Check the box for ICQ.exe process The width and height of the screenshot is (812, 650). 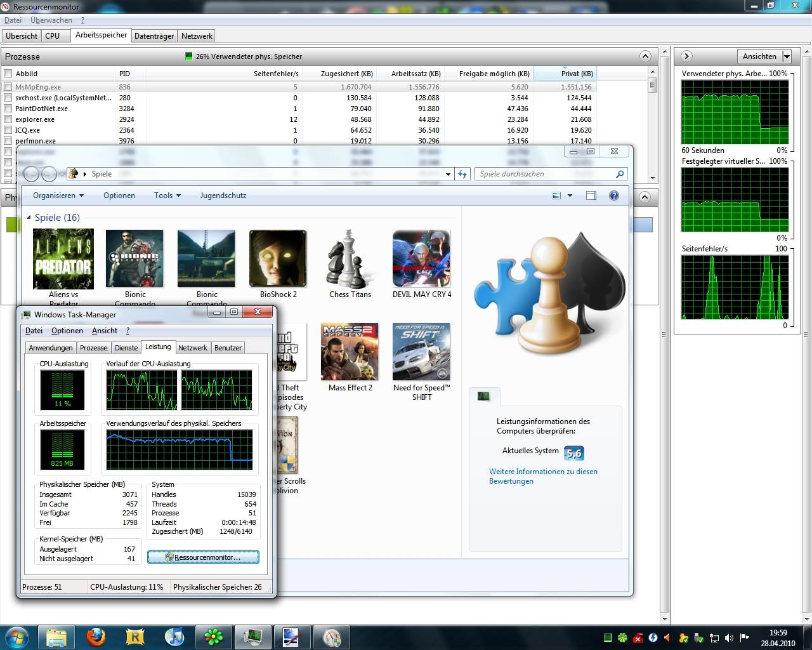tap(8, 130)
